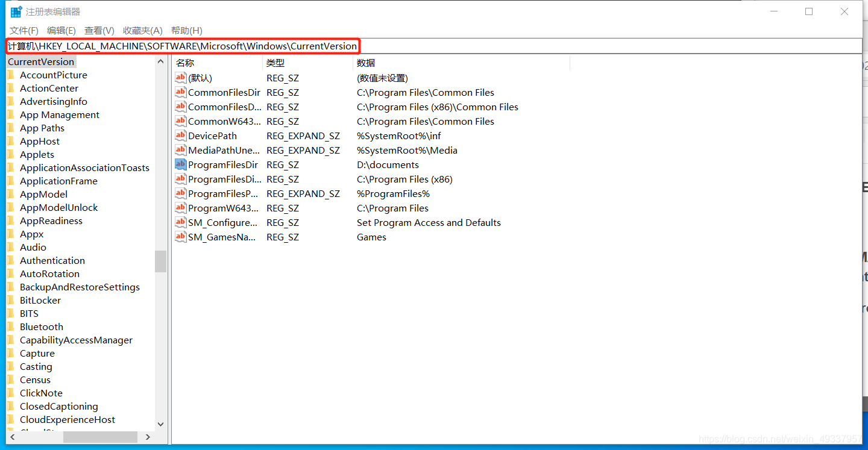The width and height of the screenshot is (868, 450).
Task: Click the folder icon of Audio key
Action: [10, 247]
